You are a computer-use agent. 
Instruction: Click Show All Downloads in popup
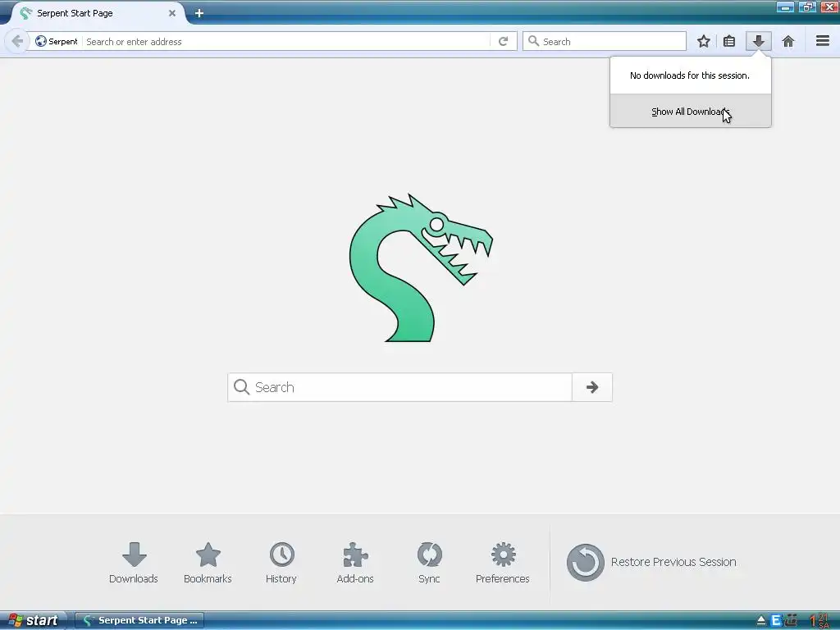coord(691,112)
